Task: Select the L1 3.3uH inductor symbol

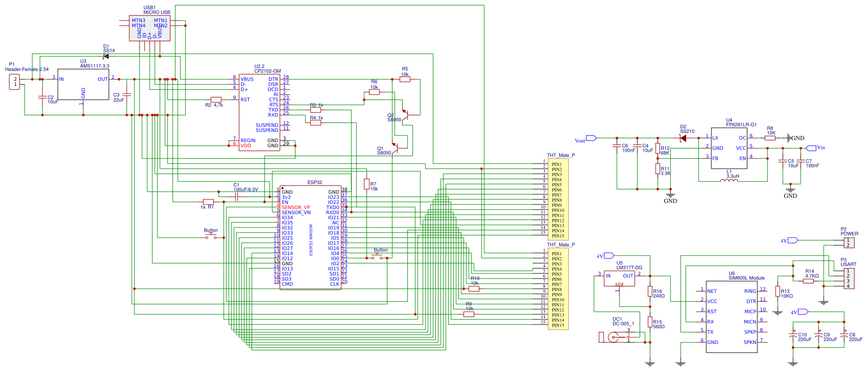Action: [x=729, y=181]
